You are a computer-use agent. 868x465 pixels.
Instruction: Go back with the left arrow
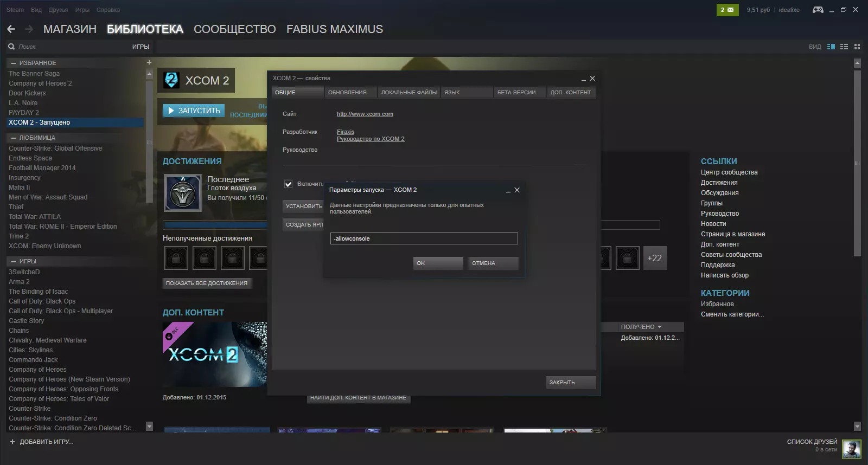[x=11, y=29]
